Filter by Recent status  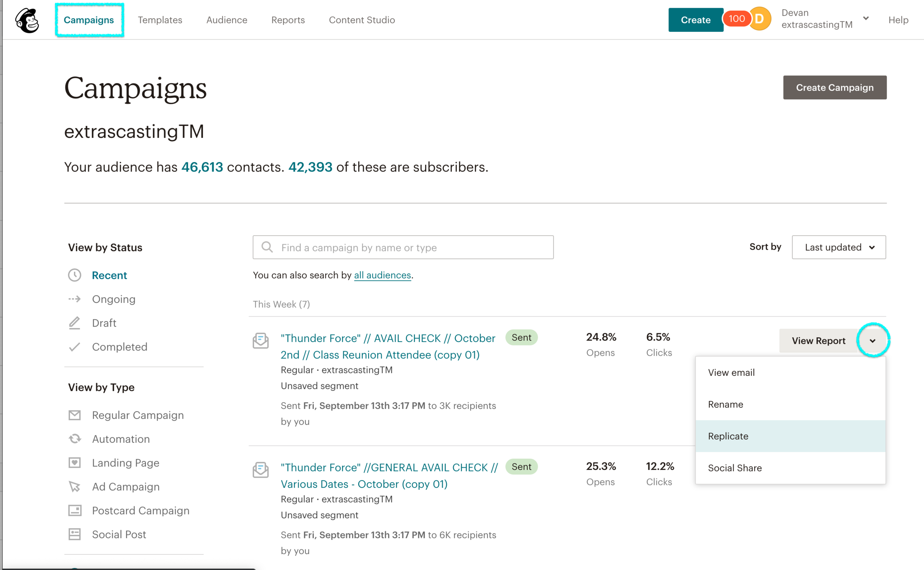tap(109, 275)
